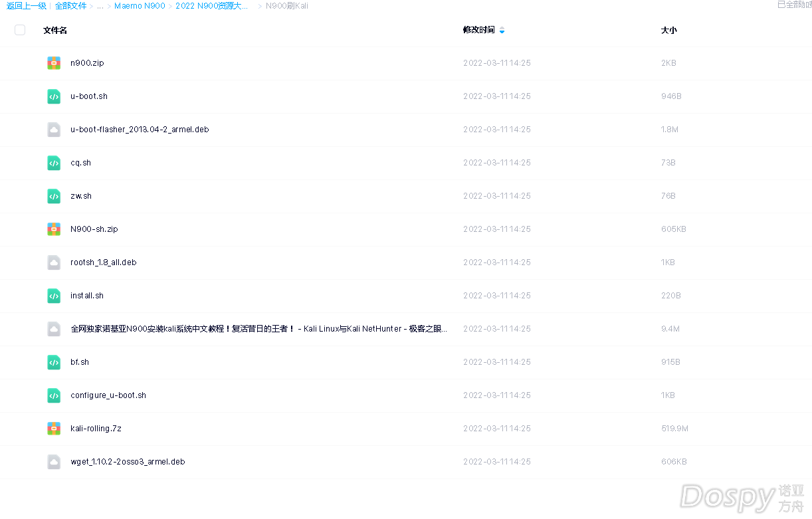This screenshot has height=519, width=812.
Task: Open file configure_u-boot.sh
Action: (108, 395)
